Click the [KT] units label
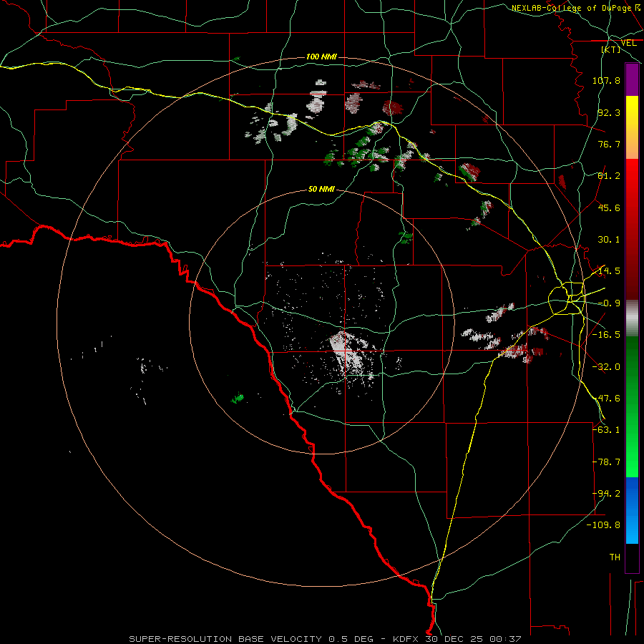The width and height of the screenshot is (644, 644). 610,49
